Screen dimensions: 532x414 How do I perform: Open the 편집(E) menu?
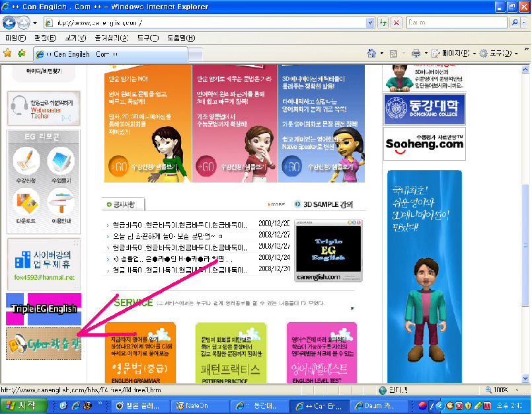pyautogui.click(x=45, y=38)
